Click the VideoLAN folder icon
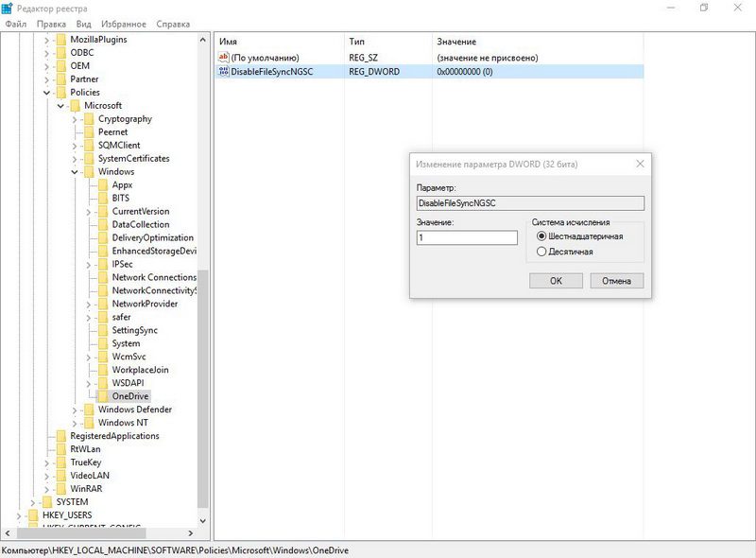Viewport: 756px width, 558px height. 60,476
